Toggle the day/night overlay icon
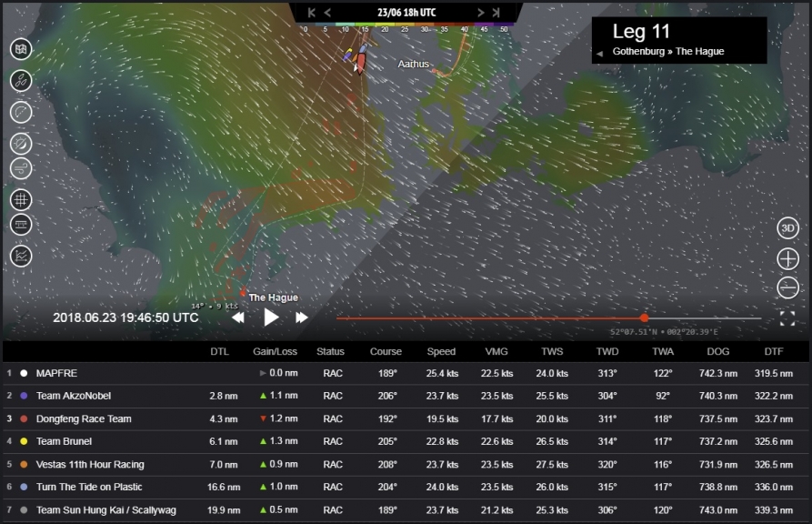 point(21,144)
